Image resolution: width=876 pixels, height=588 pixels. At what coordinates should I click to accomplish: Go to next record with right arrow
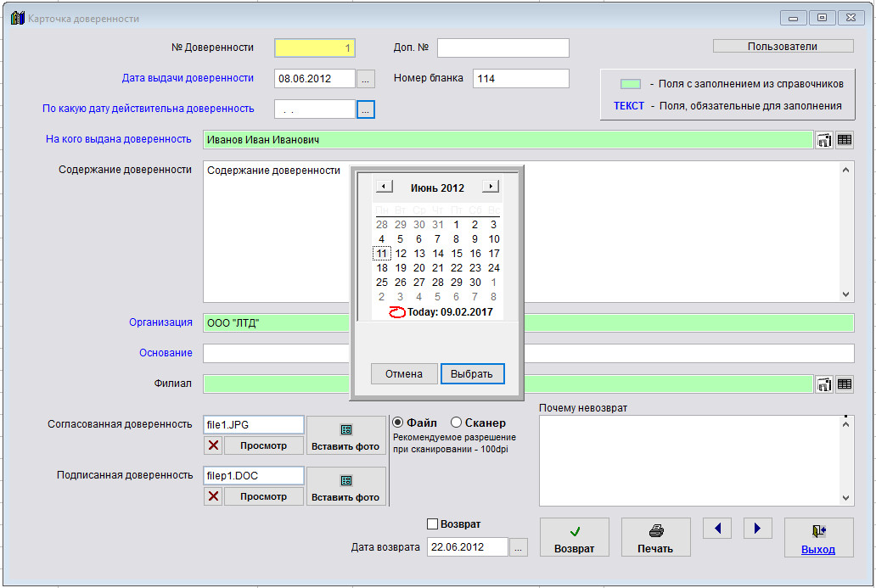point(757,529)
